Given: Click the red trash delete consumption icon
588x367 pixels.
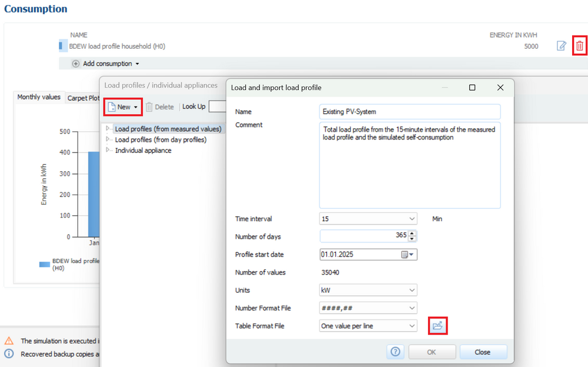Looking at the screenshot, I should coord(579,46).
